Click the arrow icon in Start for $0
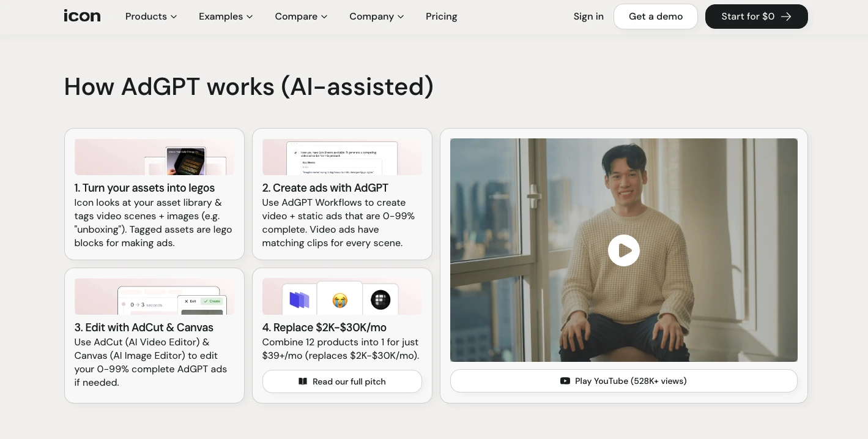This screenshot has width=868, height=439. pos(787,17)
